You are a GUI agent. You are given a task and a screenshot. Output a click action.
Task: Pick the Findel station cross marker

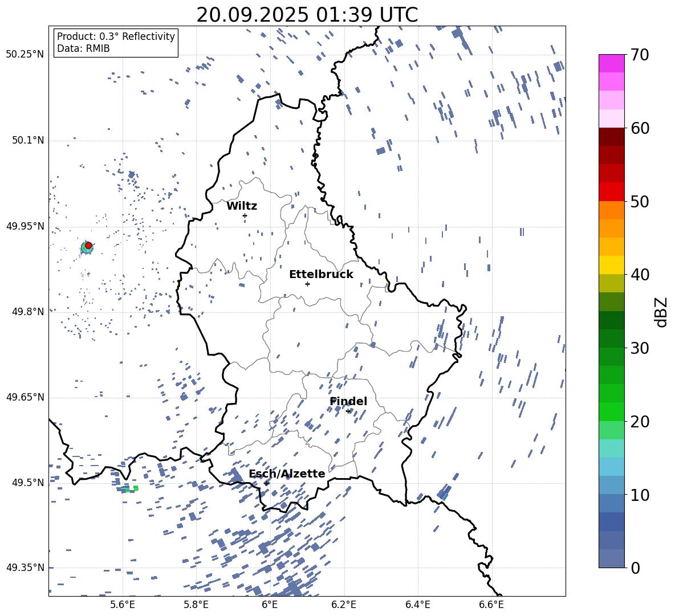(x=348, y=411)
